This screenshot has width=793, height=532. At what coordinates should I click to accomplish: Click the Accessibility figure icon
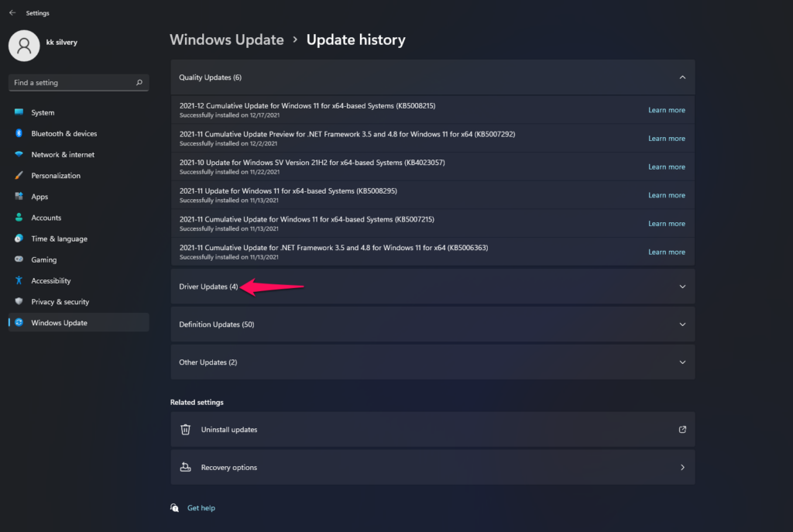click(x=19, y=280)
